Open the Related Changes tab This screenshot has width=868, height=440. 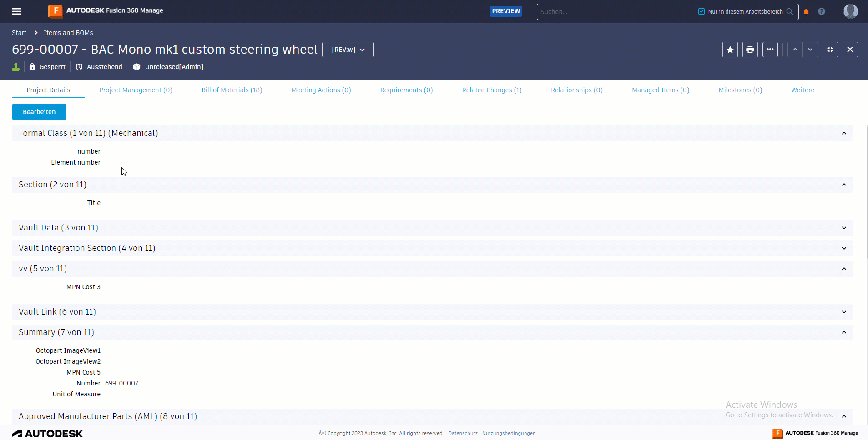492,90
